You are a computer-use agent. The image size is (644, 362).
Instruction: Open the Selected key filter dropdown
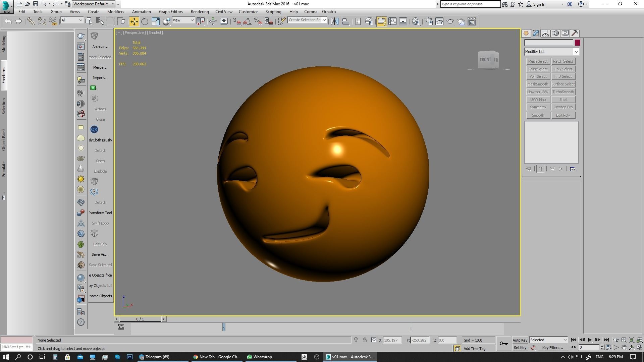pyautogui.click(x=548, y=340)
